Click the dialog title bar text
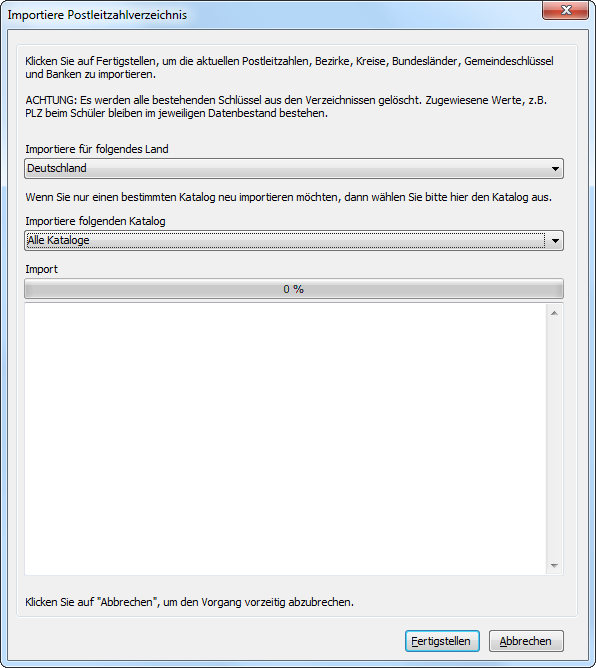Image resolution: width=596 pixels, height=668 pixels. [x=97, y=15]
